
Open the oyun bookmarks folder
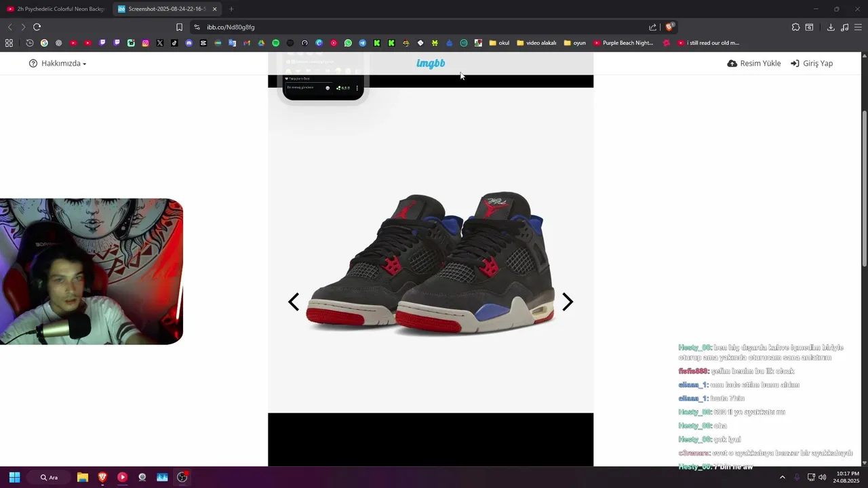tap(575, 43)
